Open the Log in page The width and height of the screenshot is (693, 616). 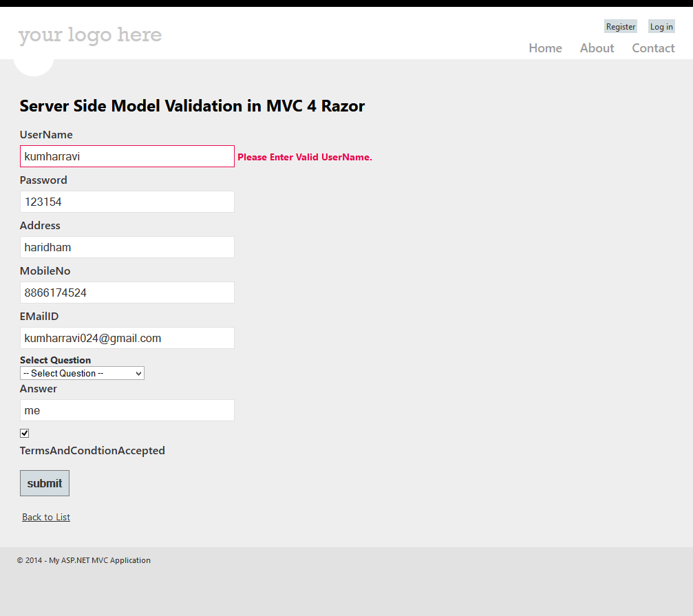[x=661, y=26]
